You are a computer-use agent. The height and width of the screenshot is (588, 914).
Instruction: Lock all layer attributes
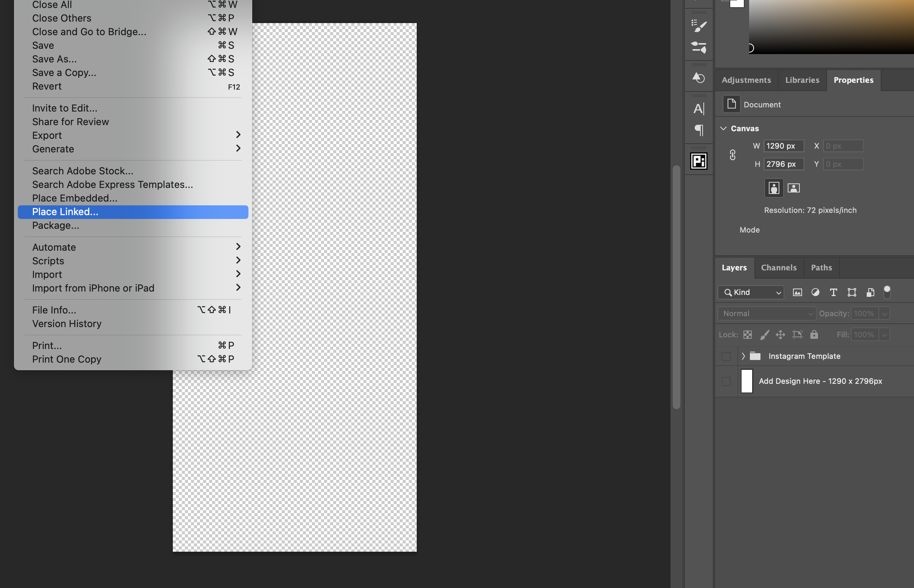(814, 335)
